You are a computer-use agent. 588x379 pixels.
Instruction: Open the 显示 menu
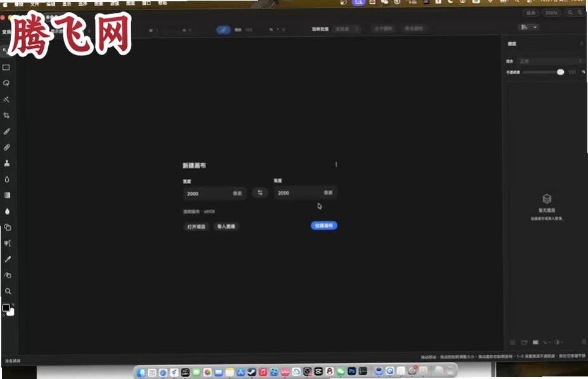(67, 4)
